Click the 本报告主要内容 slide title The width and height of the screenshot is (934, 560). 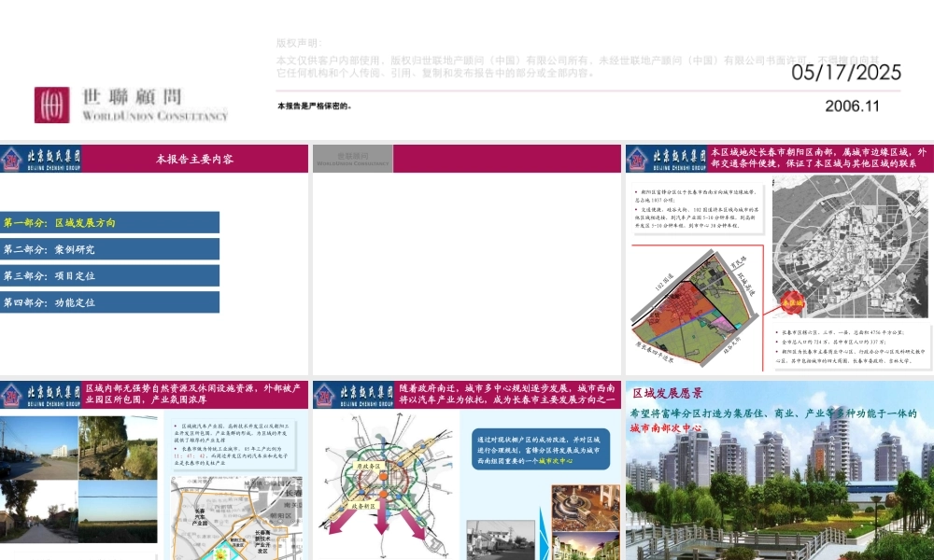click(195, 160)
